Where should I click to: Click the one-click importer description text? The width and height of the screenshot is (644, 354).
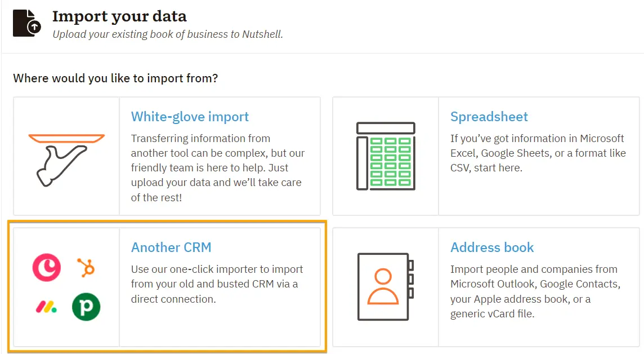point(216,284)
